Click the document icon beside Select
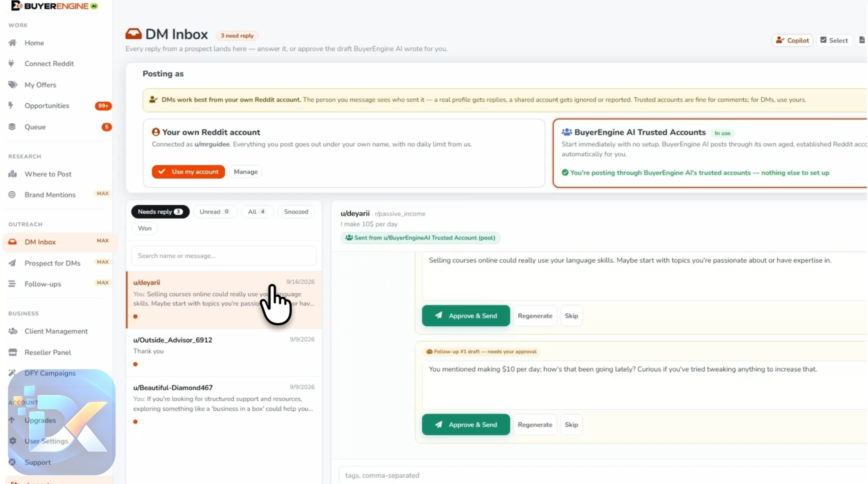The image size is (868, 484). [862, 40]
